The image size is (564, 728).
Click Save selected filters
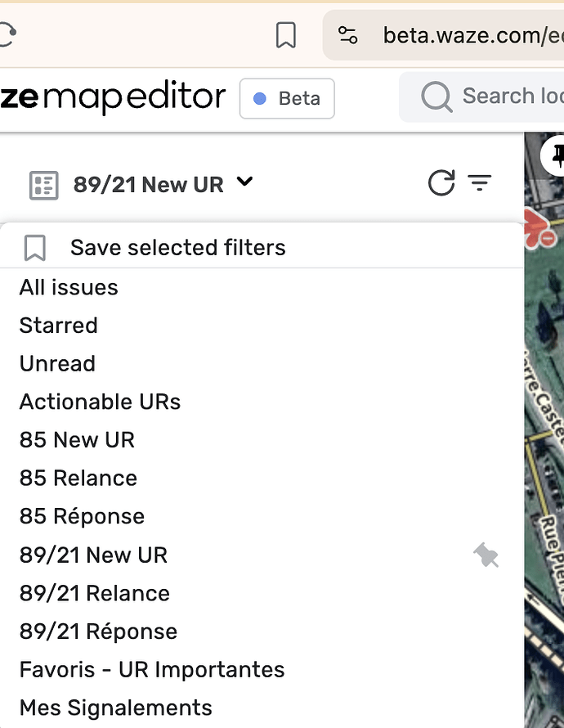coord(177,248)
